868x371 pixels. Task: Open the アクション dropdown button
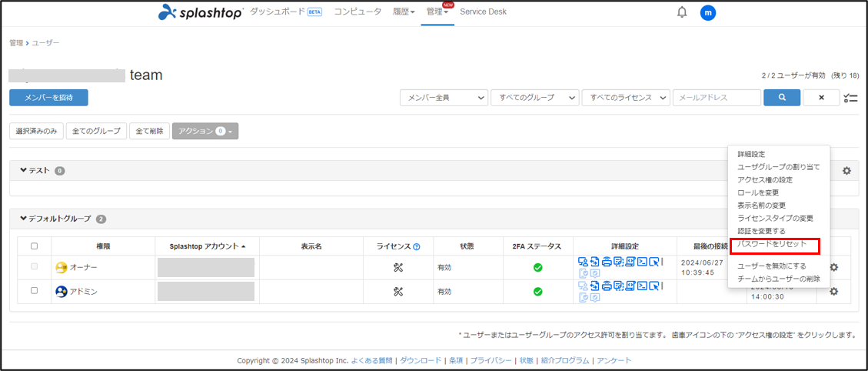click(x=205, y=131)
